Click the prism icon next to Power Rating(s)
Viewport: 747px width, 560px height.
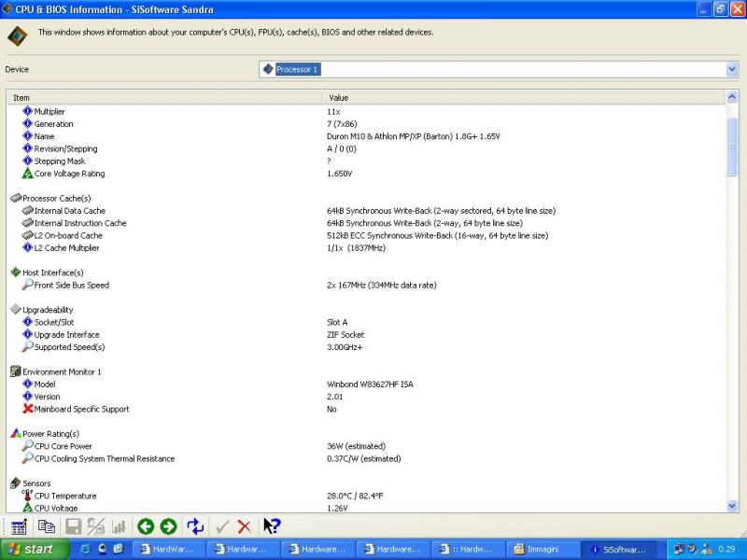pos(16,433)
